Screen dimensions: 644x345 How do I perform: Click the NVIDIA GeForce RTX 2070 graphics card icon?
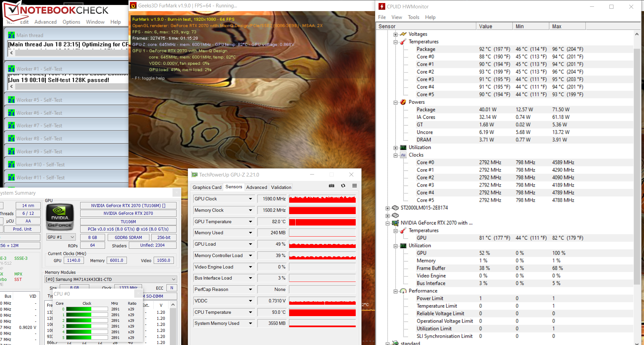coord(395,223)
